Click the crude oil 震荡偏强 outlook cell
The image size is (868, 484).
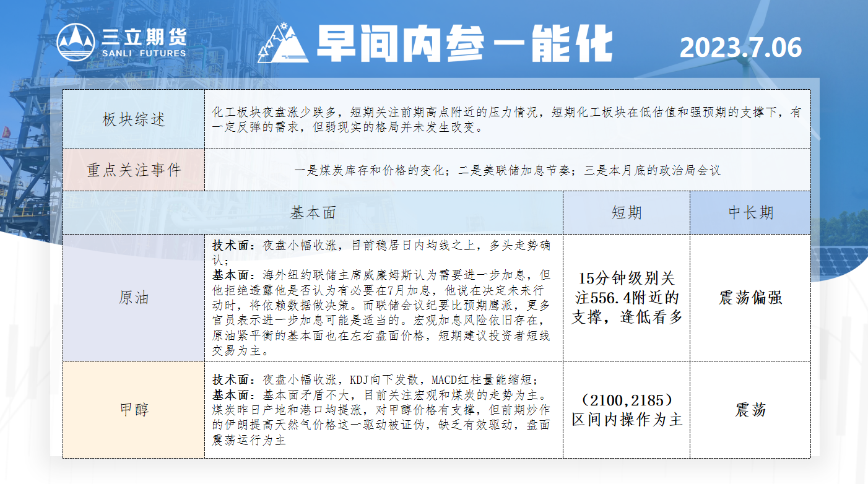coord(750,297)
